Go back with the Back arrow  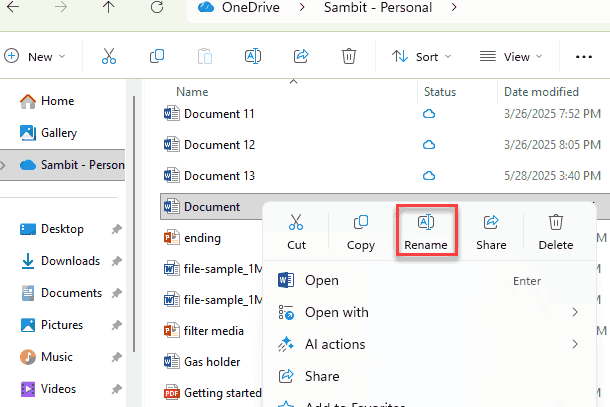pyautogui.click(x=13, y=7)
